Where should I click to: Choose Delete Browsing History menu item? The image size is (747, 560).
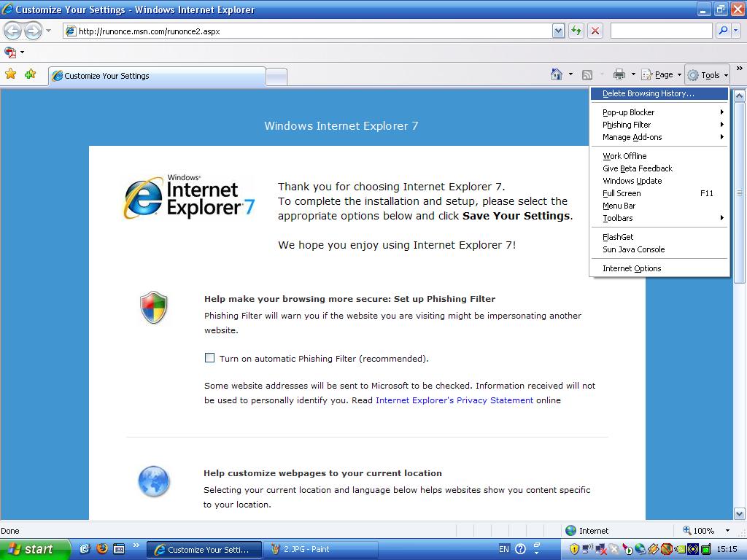(659, 94)
